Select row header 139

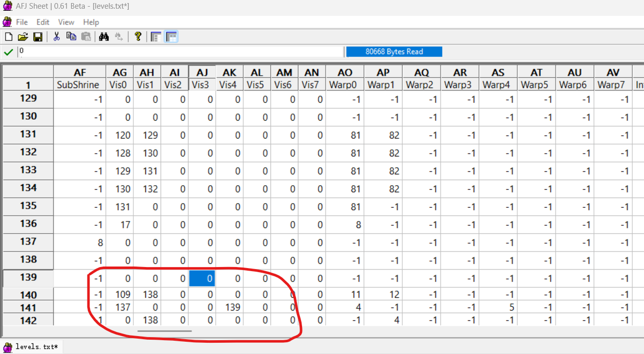pyautogui.click(x=28, y=277)
